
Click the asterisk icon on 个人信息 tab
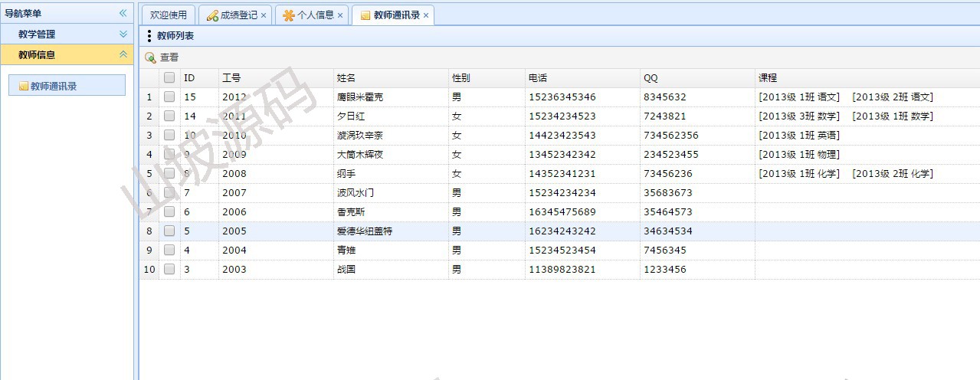[x=289, y=15]
